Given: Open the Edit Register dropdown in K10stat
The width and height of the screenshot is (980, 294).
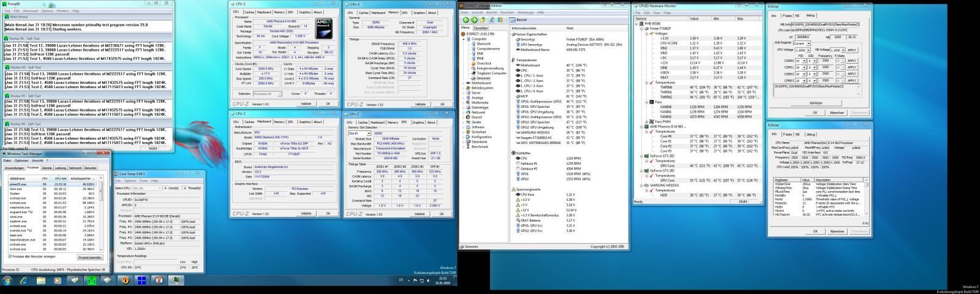Looking at the screenshot, I should (x=802, y=43).
